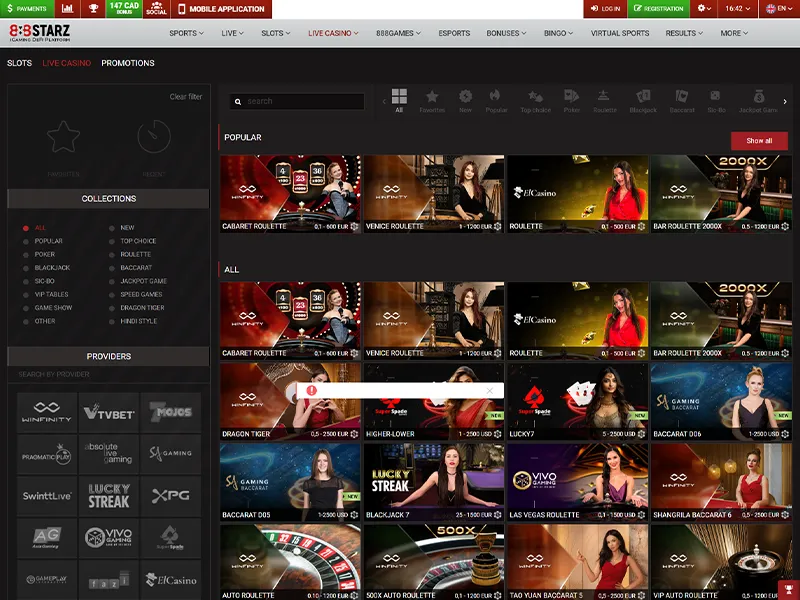Expand the Live dropdown menu
Viewport: 800px width, 600px height.
[x=232, y=33]
